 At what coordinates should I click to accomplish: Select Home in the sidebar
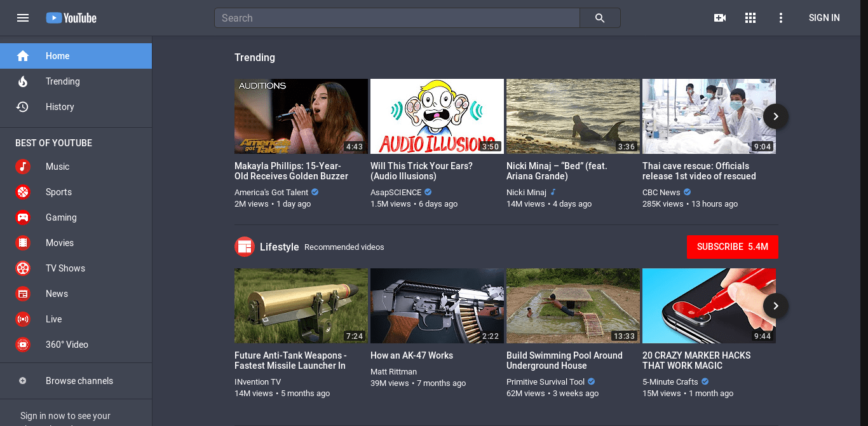(x=76, y=56)
